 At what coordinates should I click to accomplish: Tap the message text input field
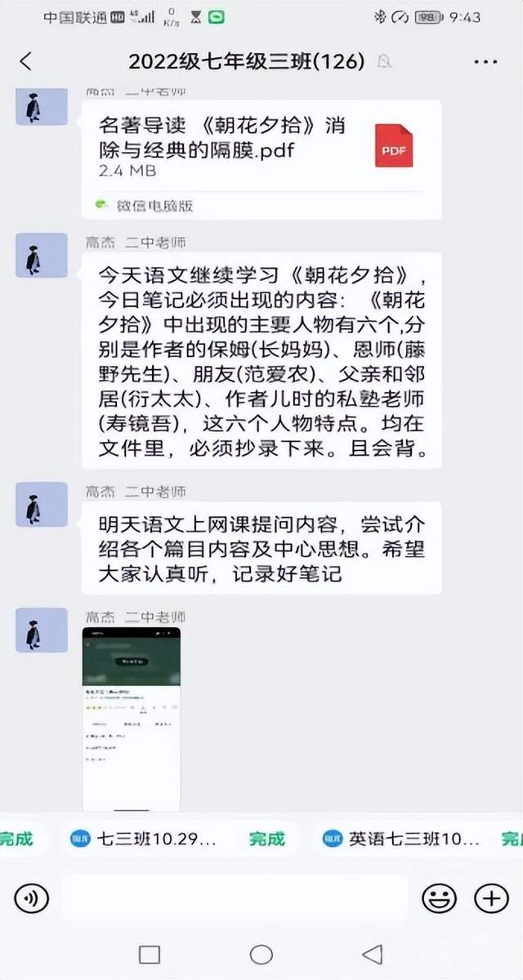(235, 898)
